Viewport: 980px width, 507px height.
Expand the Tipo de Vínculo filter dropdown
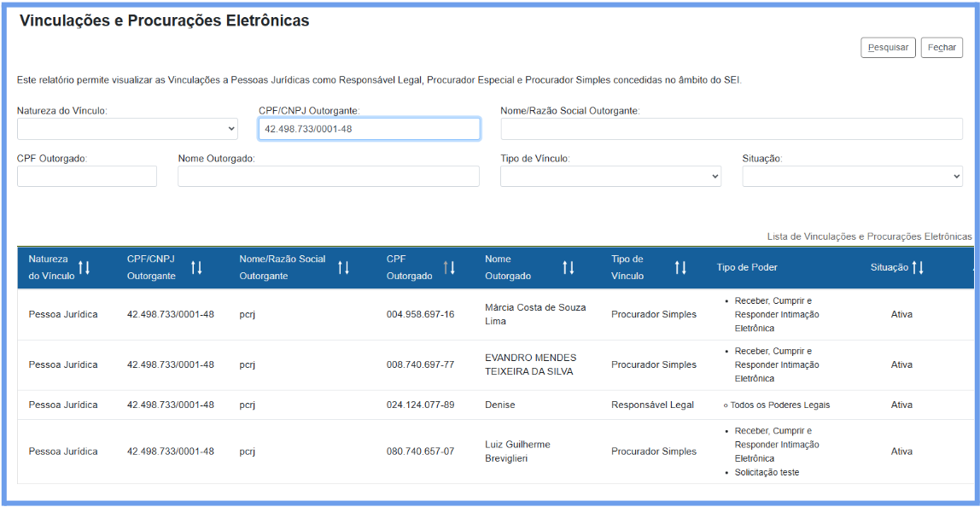click(610, 176)
